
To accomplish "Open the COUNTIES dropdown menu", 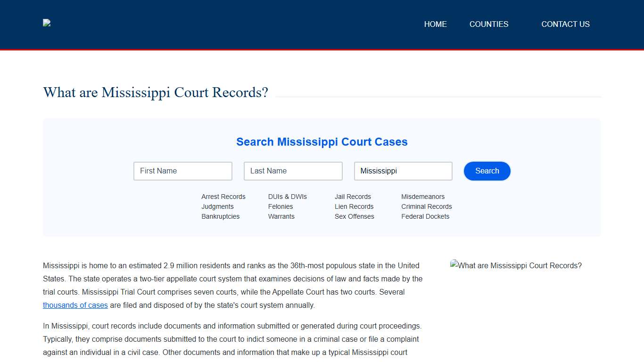I will [489, 24].
